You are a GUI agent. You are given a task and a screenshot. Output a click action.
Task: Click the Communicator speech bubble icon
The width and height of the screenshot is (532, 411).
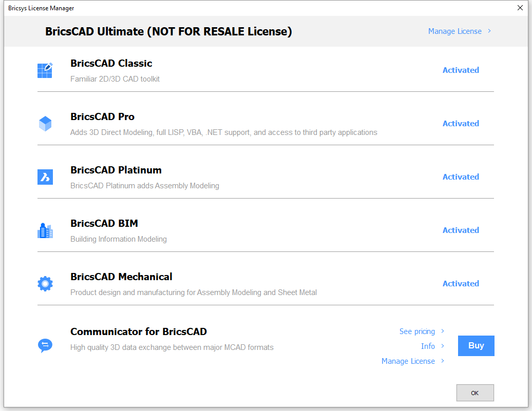[45, 345]
